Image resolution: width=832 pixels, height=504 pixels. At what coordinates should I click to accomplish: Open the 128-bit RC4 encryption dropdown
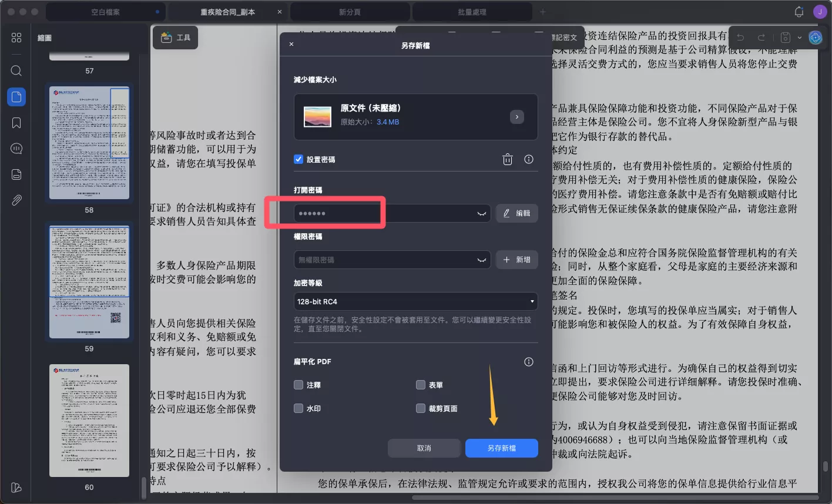pos(416,301)
